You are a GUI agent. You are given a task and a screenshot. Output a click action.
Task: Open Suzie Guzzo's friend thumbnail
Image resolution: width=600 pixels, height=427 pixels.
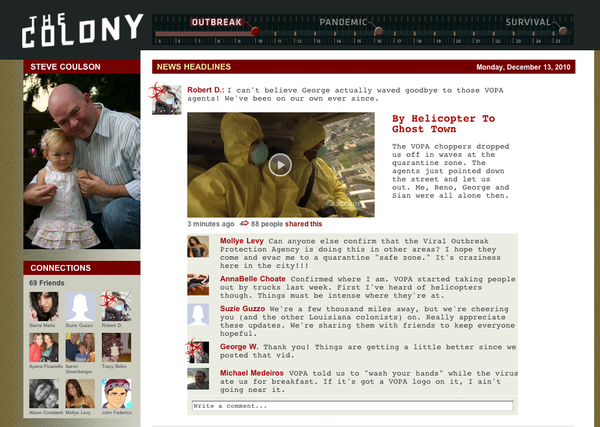click(x=80, y=306)
